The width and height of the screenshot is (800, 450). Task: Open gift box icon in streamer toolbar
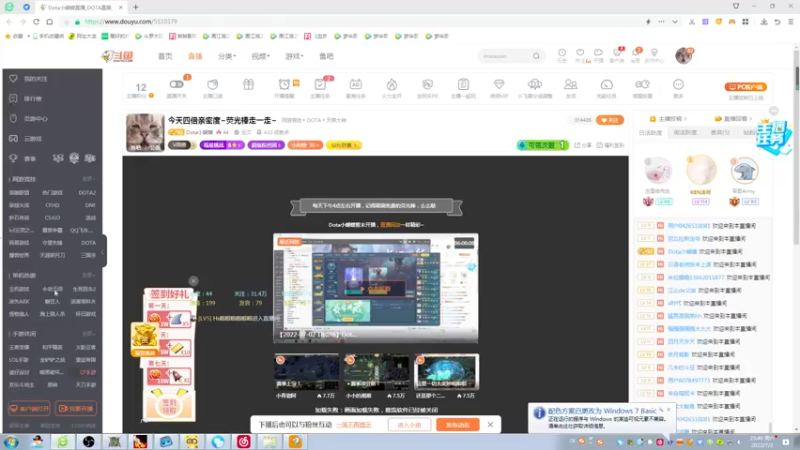[248, 85]
